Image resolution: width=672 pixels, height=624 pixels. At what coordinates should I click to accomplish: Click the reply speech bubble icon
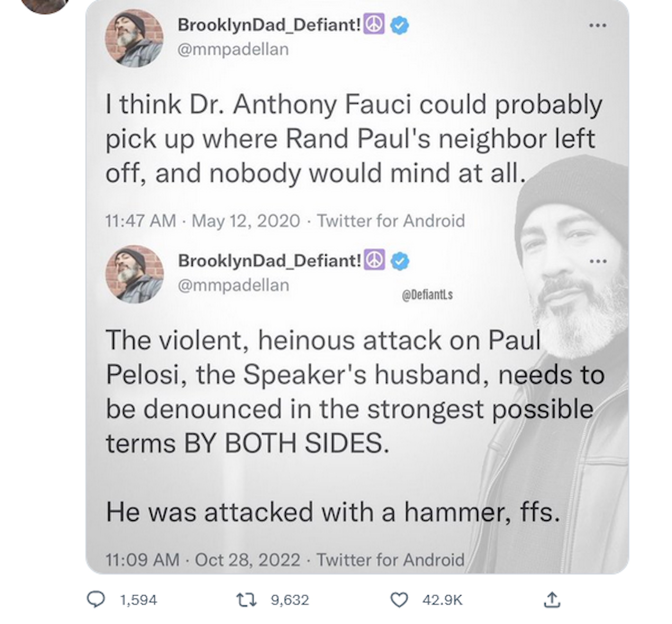pyautogui.click(x=96, y=600)
